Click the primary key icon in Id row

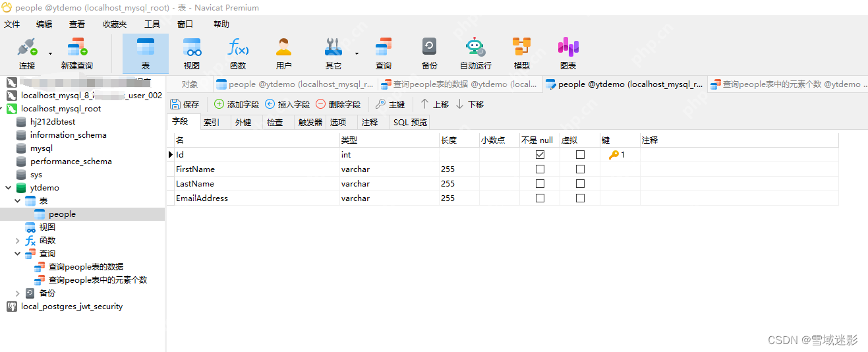[x=614, y=155]
